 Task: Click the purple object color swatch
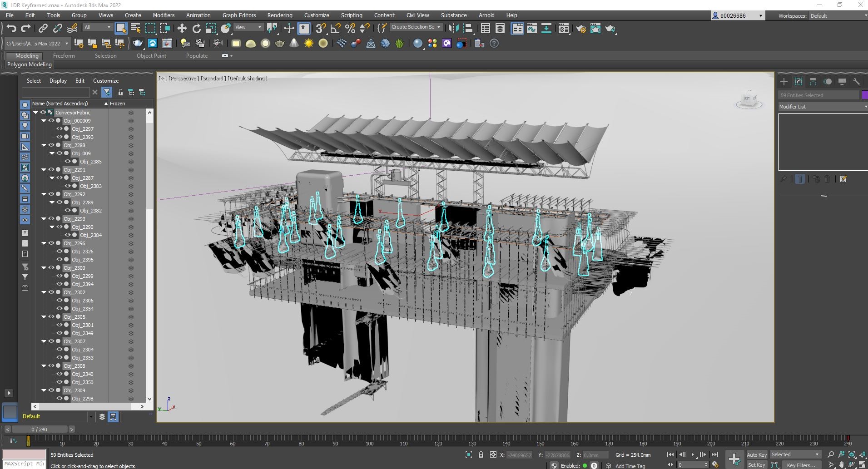[x=864, y=95]
